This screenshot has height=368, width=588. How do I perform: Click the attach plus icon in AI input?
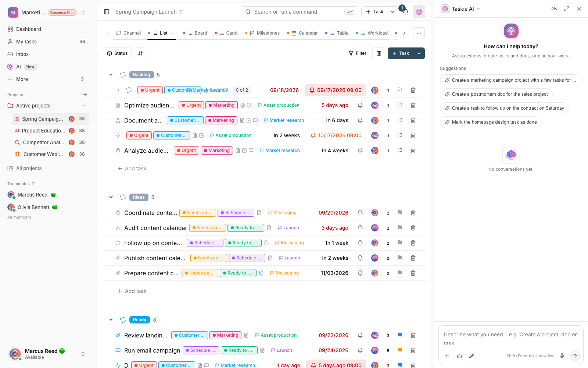click(x=447, y=356)
